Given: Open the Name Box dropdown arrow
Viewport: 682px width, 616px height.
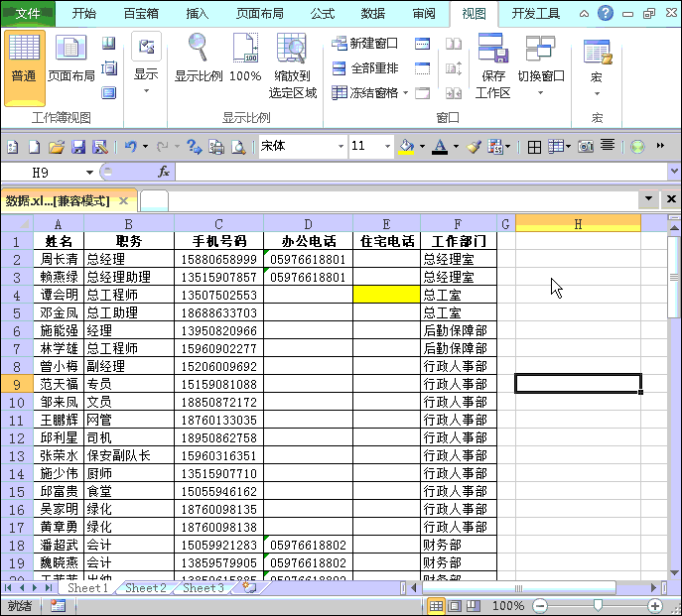Looking at the screenshot, I should (x=89, y=173).
